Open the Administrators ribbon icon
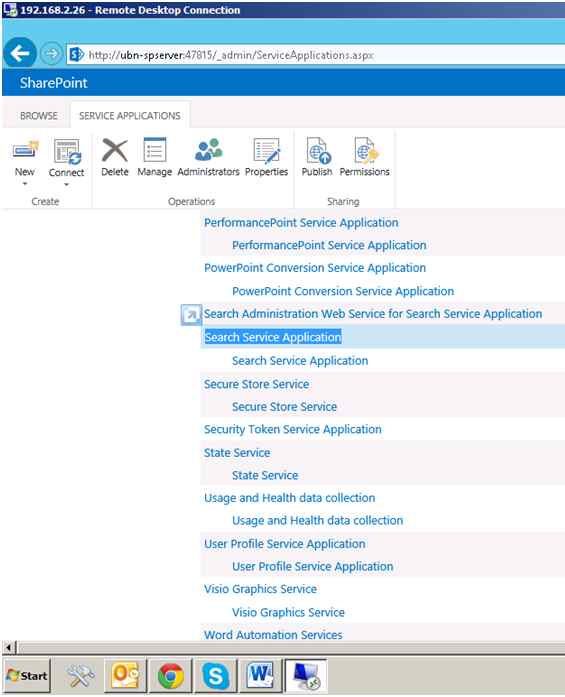This screenshot has width=565, height=697. click(208, 150)
